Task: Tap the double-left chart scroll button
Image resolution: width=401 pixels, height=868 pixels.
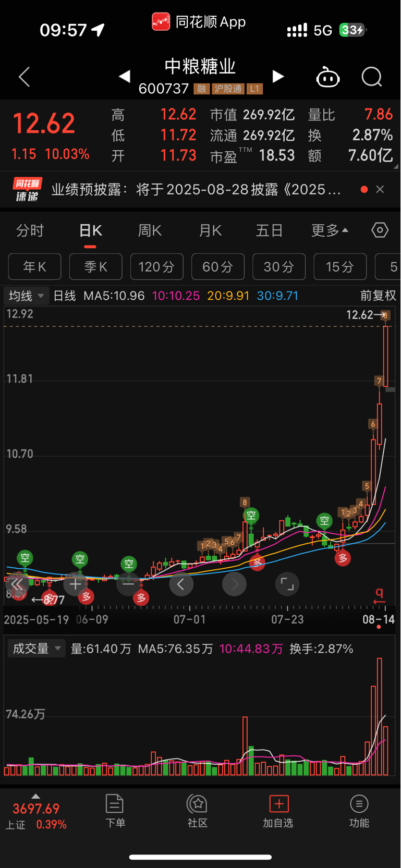Action: pos(17,584)
